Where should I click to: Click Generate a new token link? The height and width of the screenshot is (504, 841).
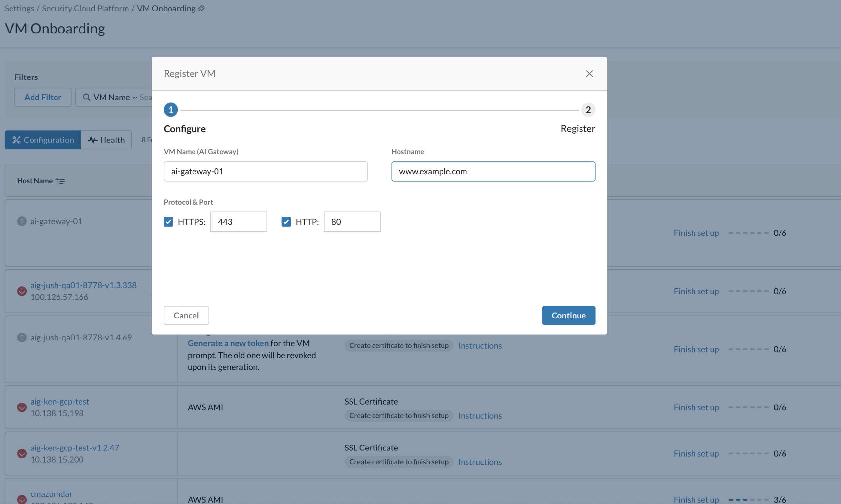click(x=228, y=343)
